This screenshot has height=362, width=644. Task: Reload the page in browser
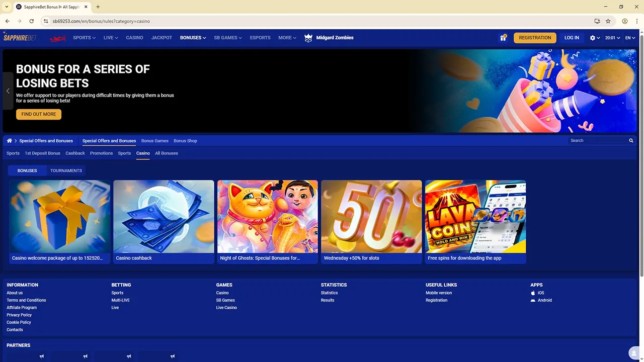(31, 21)
